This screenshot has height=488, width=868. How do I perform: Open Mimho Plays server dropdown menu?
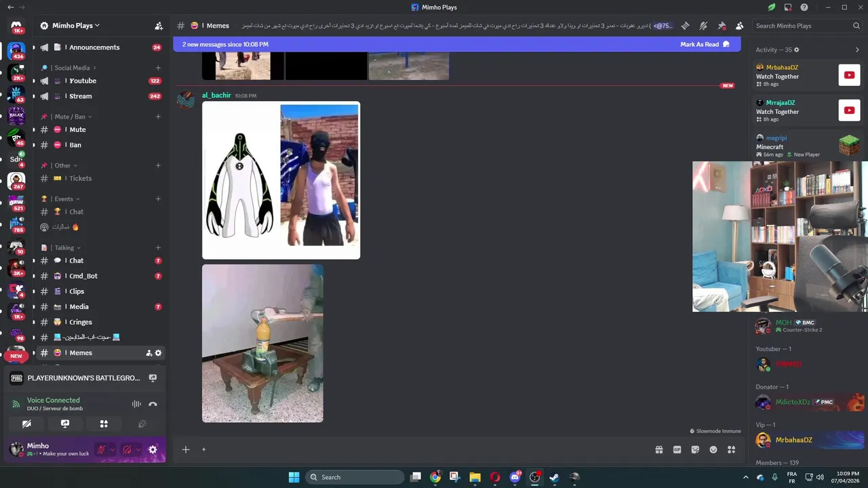70,26
